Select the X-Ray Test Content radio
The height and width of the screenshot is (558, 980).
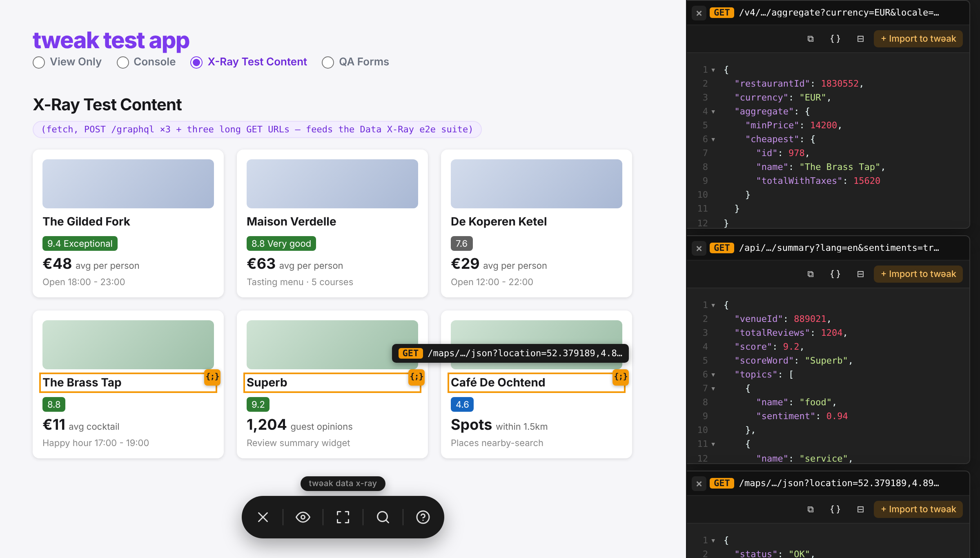196,62
